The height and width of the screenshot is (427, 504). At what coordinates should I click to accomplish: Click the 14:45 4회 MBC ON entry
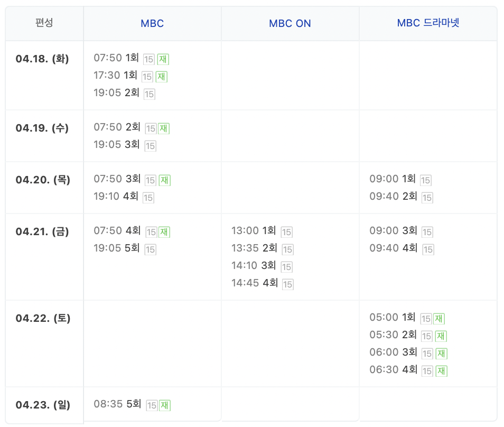click(x=255, y=283)
